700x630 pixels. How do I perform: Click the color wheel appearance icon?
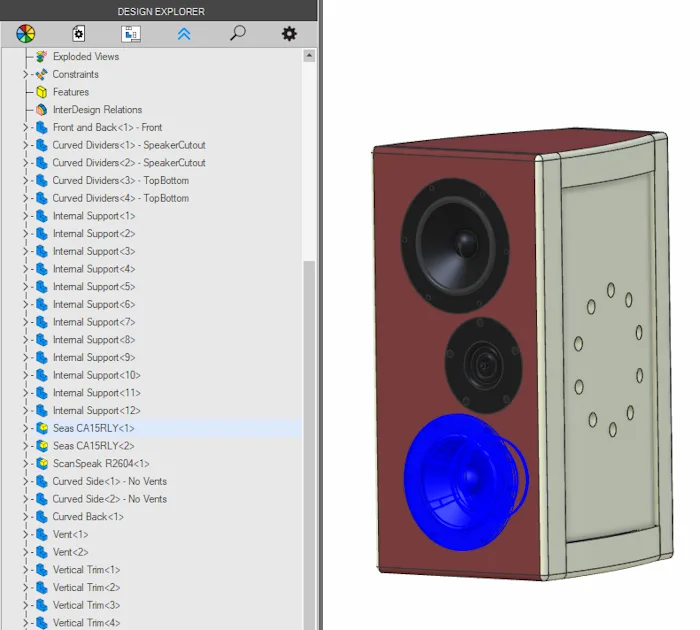tap(25, 33)
